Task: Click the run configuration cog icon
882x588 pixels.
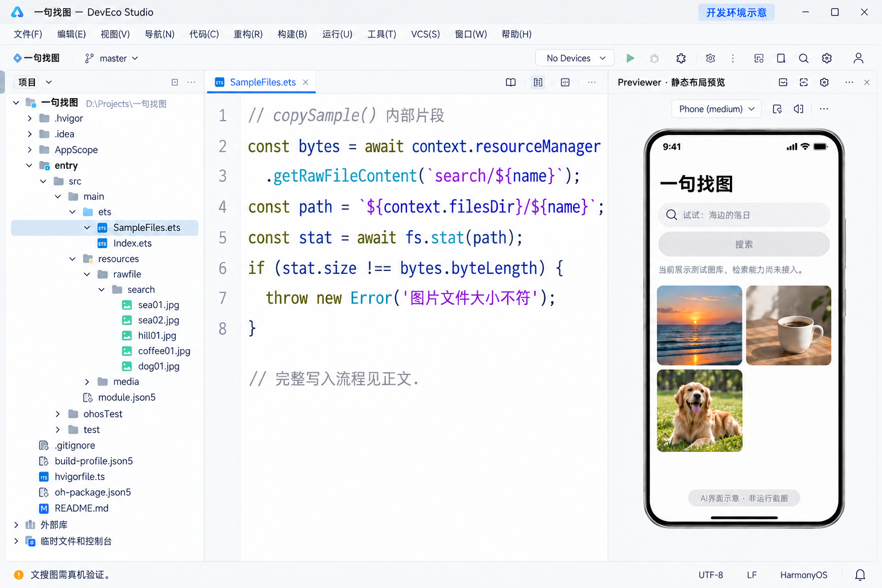Action: [x=710, y=58]
